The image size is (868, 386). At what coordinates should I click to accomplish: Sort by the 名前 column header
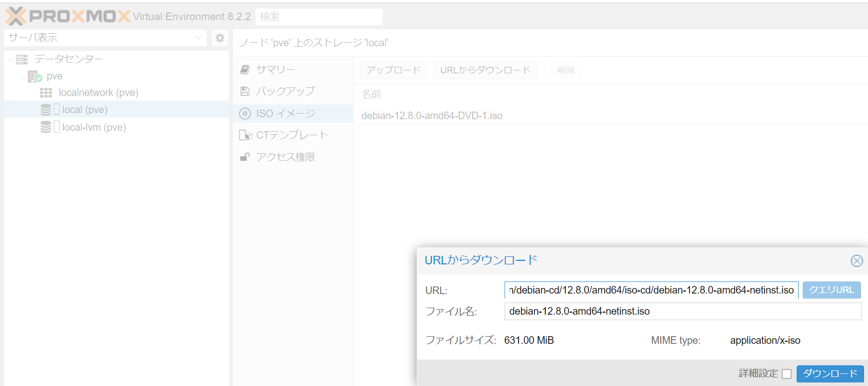371,94
